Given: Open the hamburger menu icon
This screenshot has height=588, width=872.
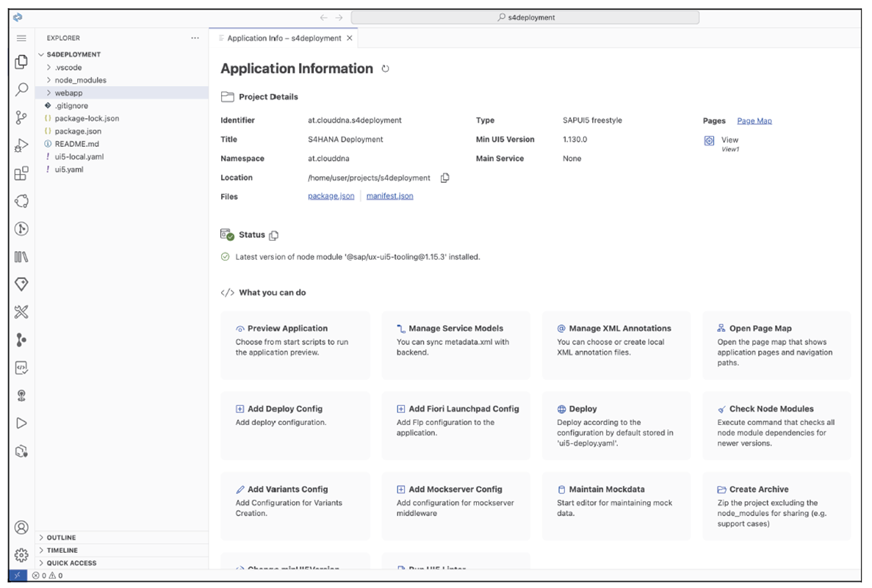Looking at the screenshot, I should 21,38.
